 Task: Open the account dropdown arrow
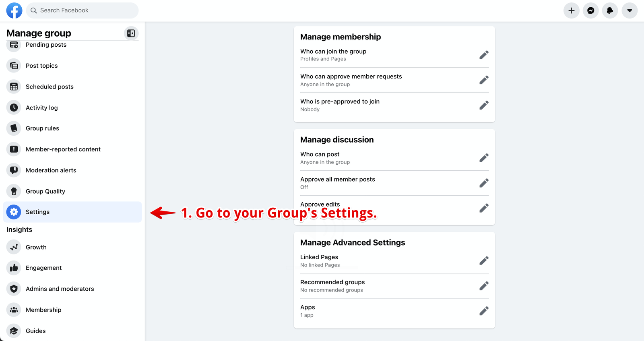click(629, 10)
